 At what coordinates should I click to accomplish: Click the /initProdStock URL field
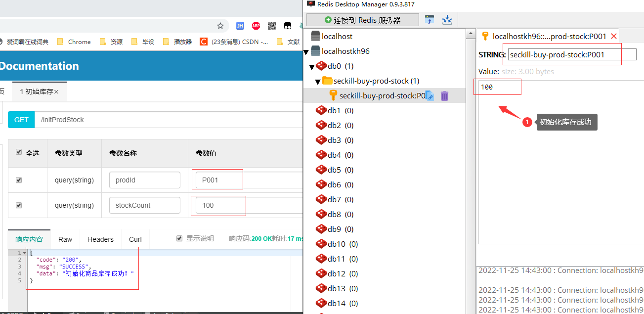click(x=169, y=120)
